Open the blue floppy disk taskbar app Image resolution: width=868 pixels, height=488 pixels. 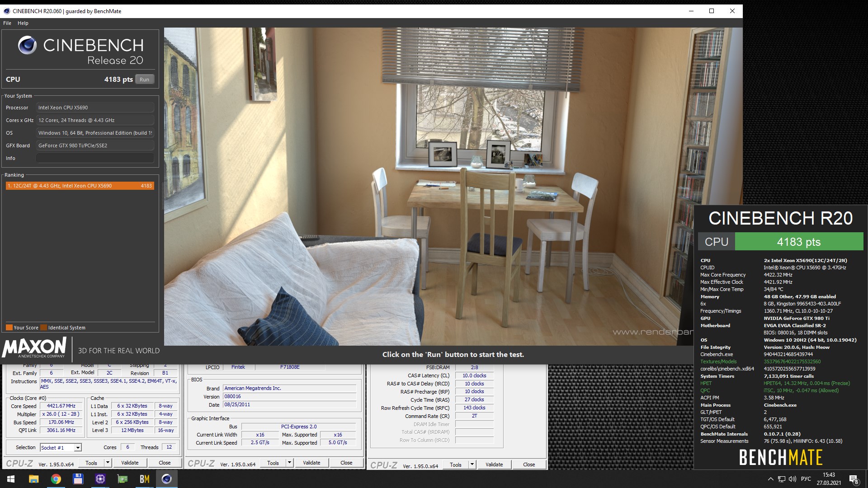pos(78,479)
